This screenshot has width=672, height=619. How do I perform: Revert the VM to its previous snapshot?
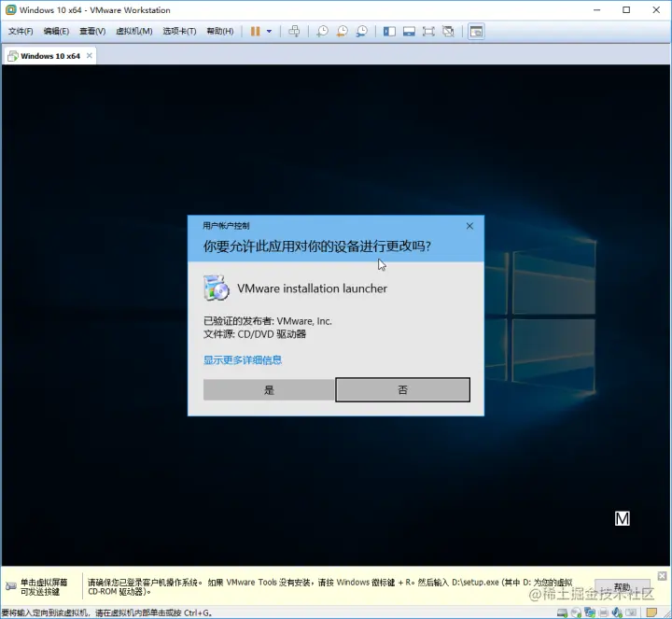pos(342,32)
